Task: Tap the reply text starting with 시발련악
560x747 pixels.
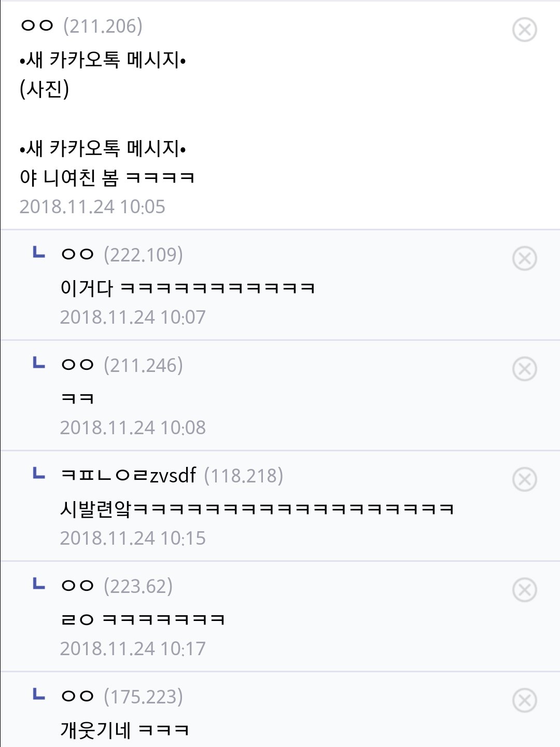Action: [x=257, y=509]
